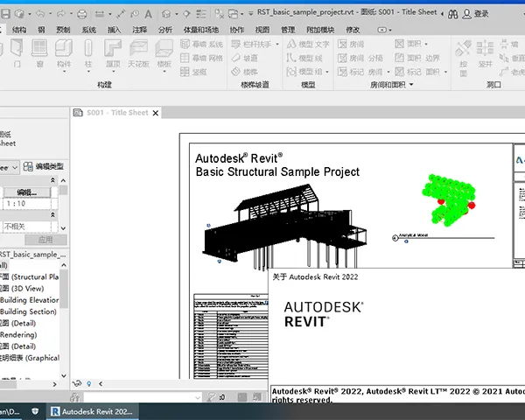Click the Redo arrow icon
Image resolution: width=525 pixels, height=420 pixels.
(x=61, y=14)
